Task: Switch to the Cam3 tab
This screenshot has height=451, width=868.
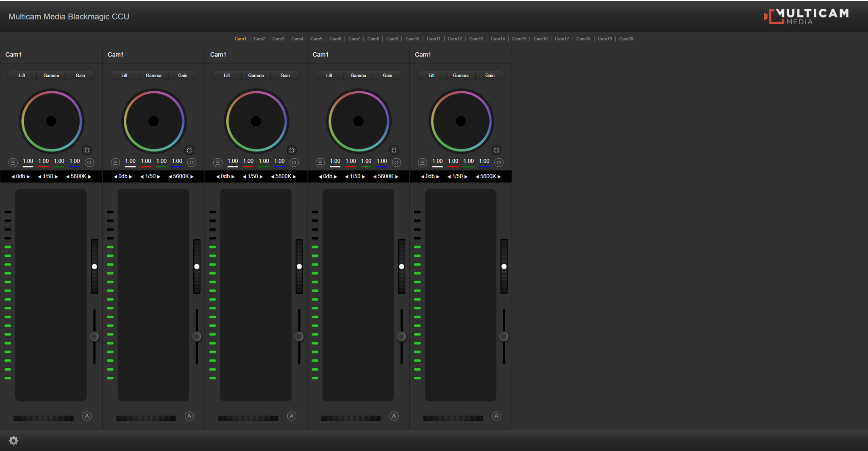Action: (278, 39)
